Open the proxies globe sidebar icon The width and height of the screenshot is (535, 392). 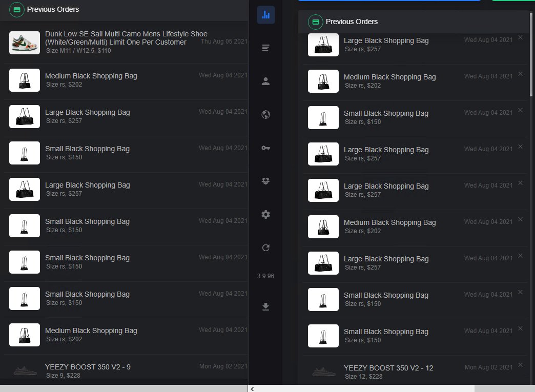[x=265, y=114]
